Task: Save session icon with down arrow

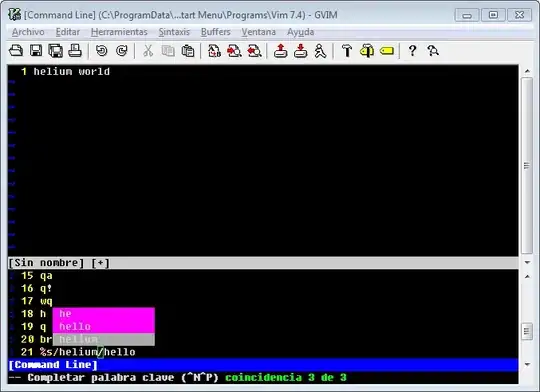Action: coord(301,51)
